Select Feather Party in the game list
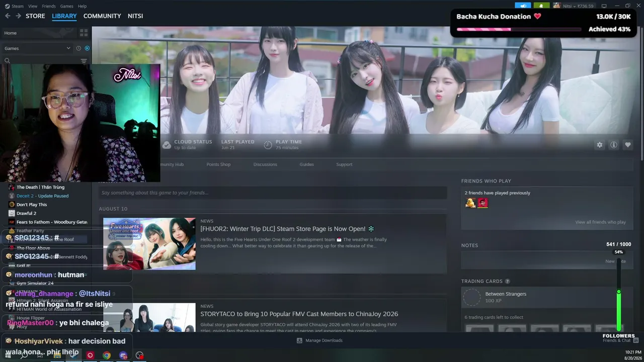Image resolution: width=644 pixels, height=362 pixels. (30, 231)
